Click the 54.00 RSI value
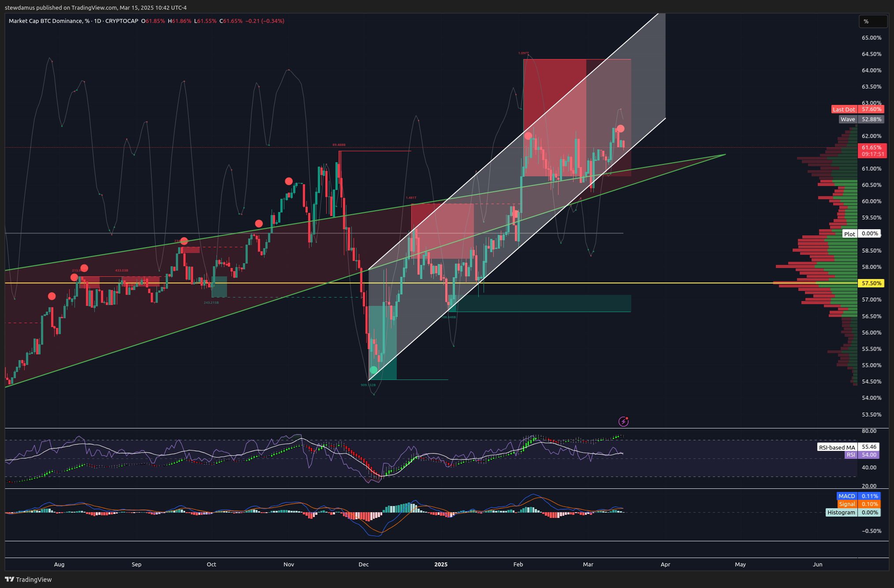894x588 pixels. click(x=869, y=455)
